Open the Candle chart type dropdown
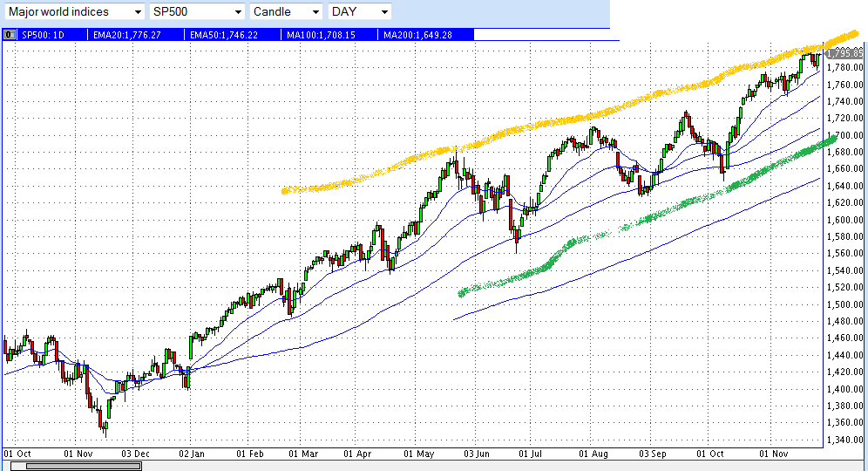 click(286, 11)
